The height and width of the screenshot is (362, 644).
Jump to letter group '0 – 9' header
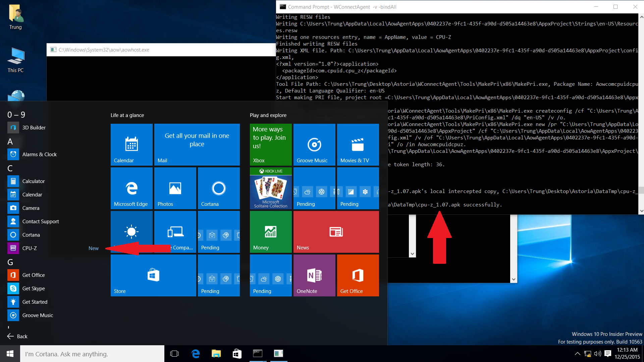16,115
